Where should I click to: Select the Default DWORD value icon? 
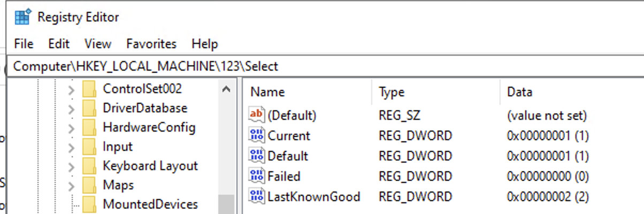pyautogui.click(x=257, y=156)
